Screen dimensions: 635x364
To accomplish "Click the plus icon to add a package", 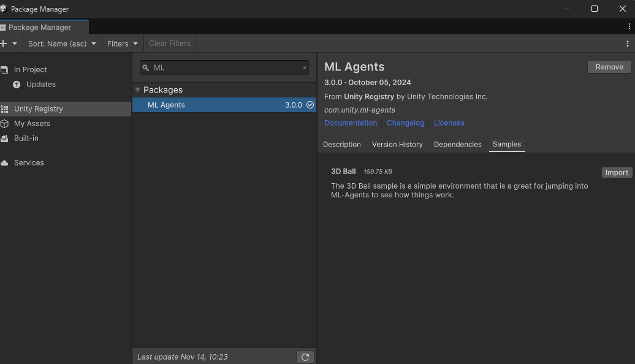I will 4,44.
